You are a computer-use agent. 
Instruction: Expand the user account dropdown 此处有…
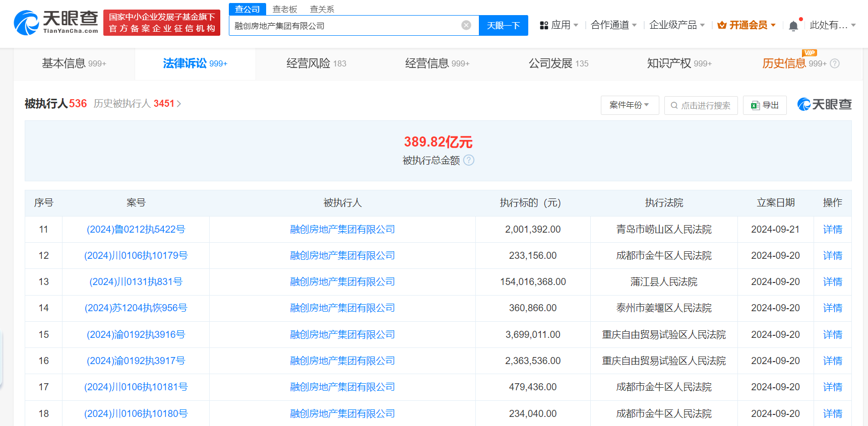point(833,25)
